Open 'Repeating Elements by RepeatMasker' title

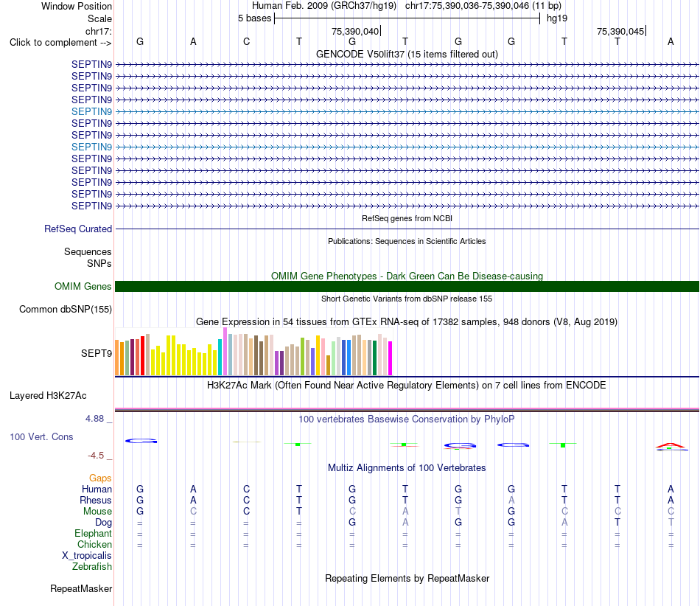tap(407, 578)
